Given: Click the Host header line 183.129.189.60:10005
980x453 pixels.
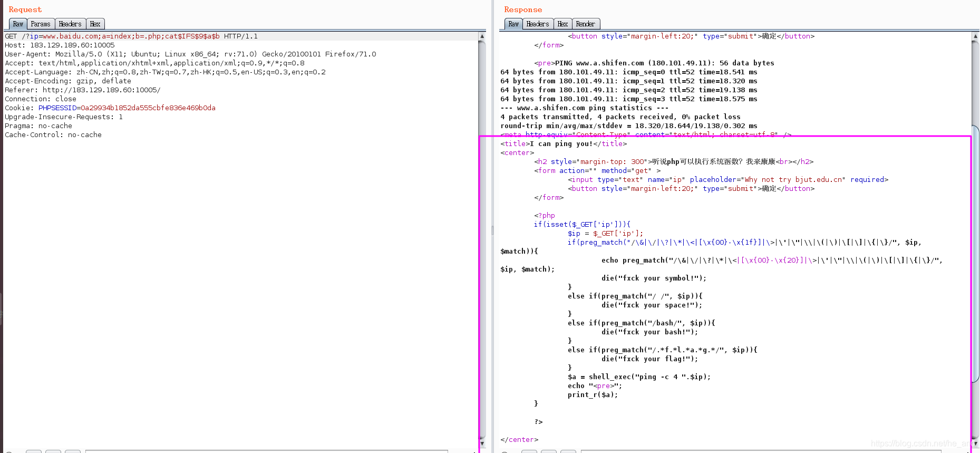Looking at the screenshot, I should coord(60,45).
